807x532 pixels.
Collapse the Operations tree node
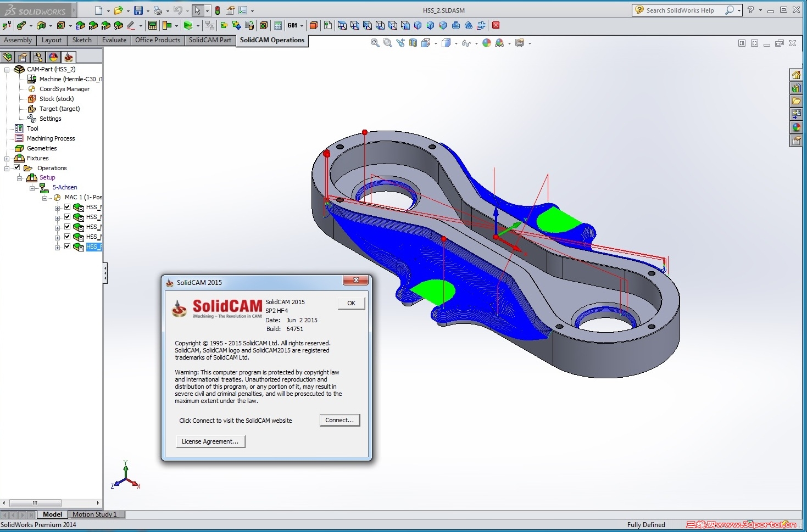click(x=7, y=169)
